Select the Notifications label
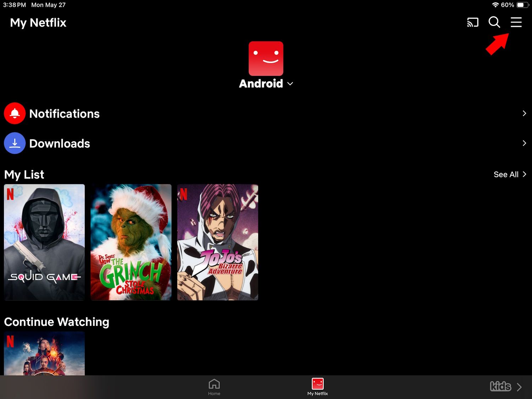Image resolution: width=532 pixels, height=399 pixels. point(65,113)
